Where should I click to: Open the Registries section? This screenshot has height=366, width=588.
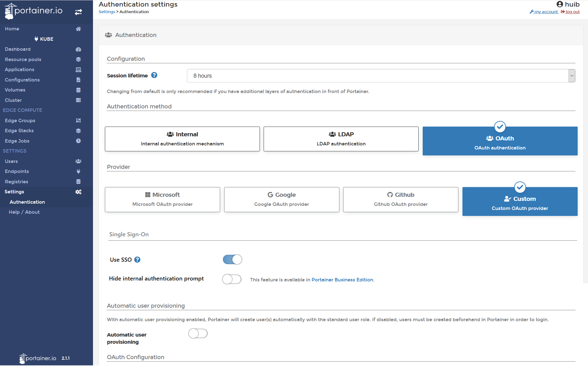click(16, 181)
